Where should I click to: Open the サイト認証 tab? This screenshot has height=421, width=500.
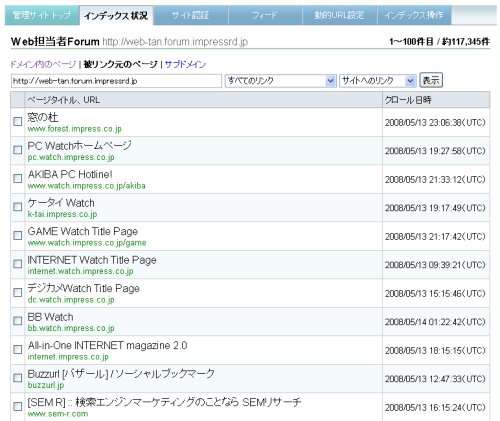(x=191, y=15)
